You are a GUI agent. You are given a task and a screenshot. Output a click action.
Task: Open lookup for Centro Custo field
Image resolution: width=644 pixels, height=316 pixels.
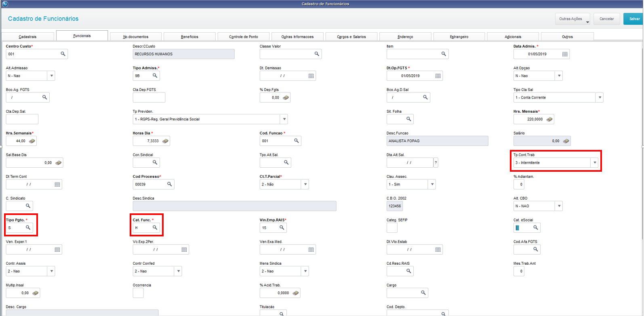(x=63, y=54)
